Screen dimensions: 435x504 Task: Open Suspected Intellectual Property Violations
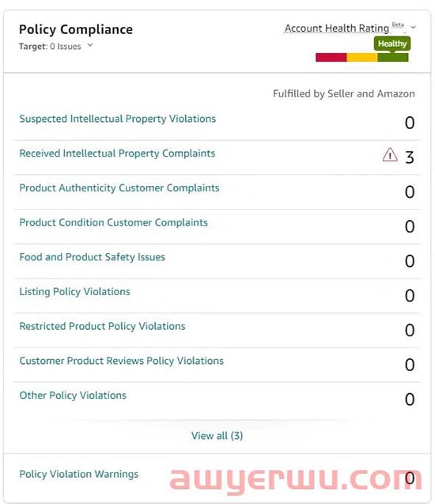point(118,119)
